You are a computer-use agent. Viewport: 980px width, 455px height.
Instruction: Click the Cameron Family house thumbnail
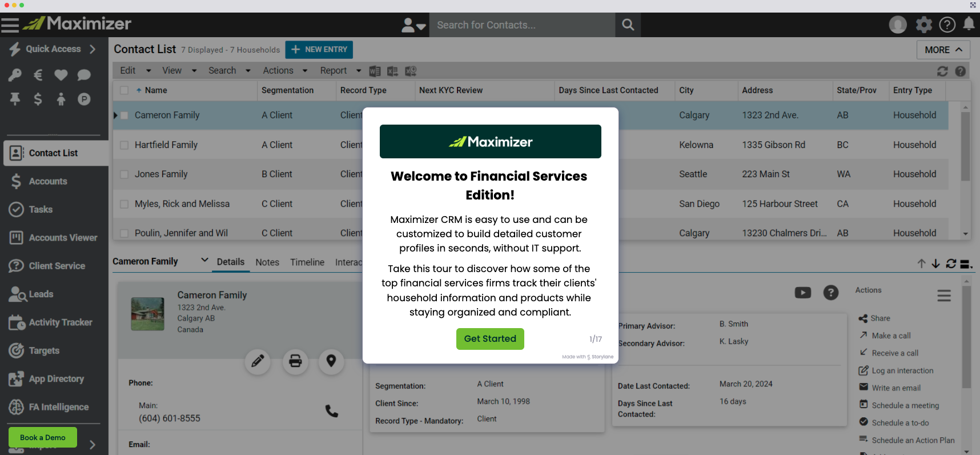(x=147, y=314)
